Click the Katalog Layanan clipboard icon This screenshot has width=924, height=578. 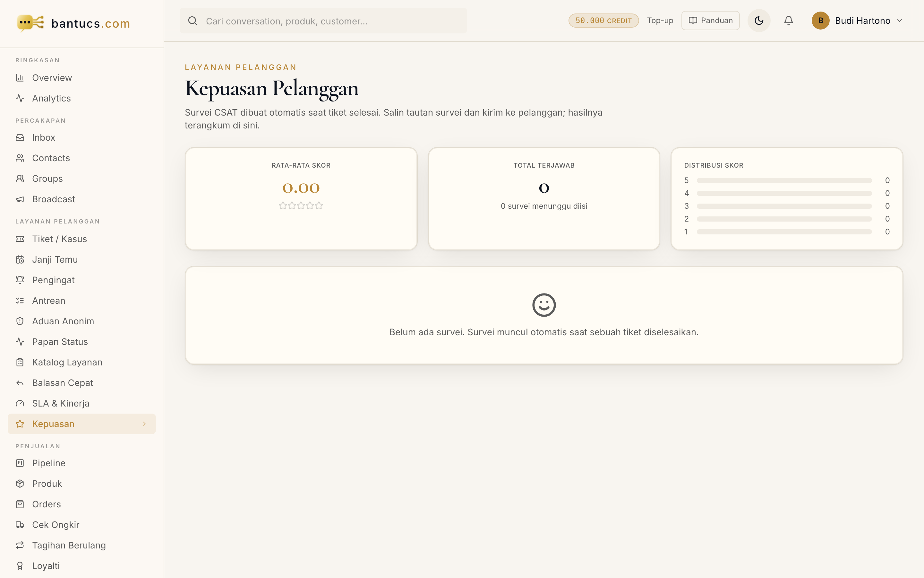[x=20, y=363]
